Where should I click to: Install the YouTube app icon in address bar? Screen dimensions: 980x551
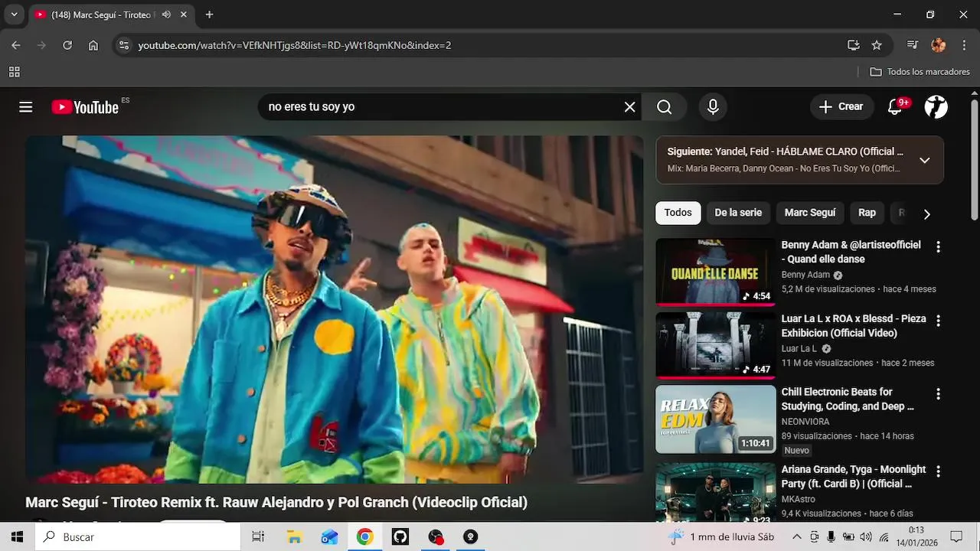click(x=854, y=45)
